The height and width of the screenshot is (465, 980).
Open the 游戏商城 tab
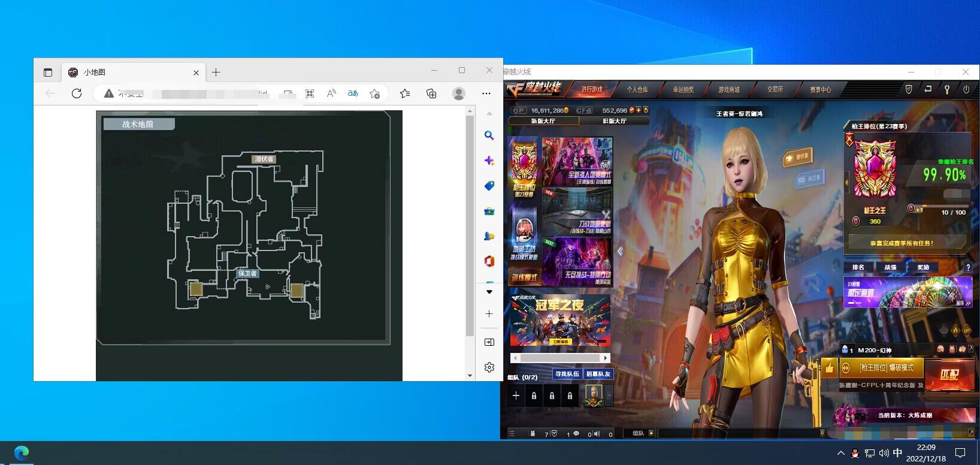tap(729, 89)
